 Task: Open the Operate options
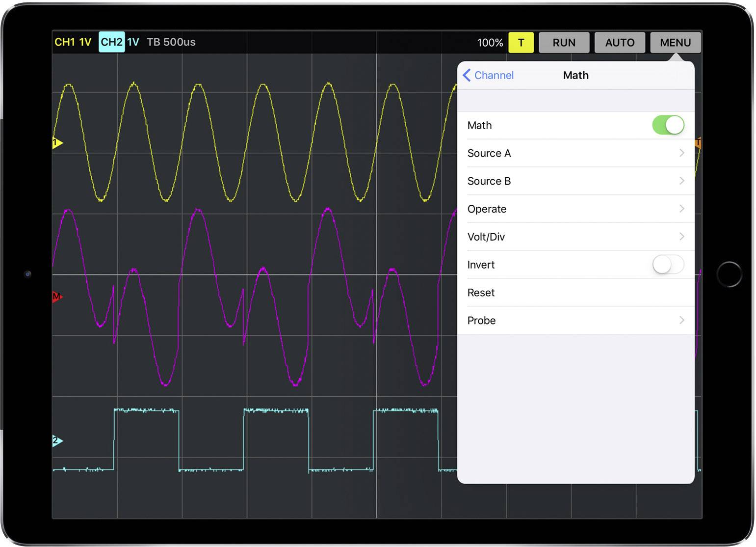pyautogui.click(x=579, y=209)
